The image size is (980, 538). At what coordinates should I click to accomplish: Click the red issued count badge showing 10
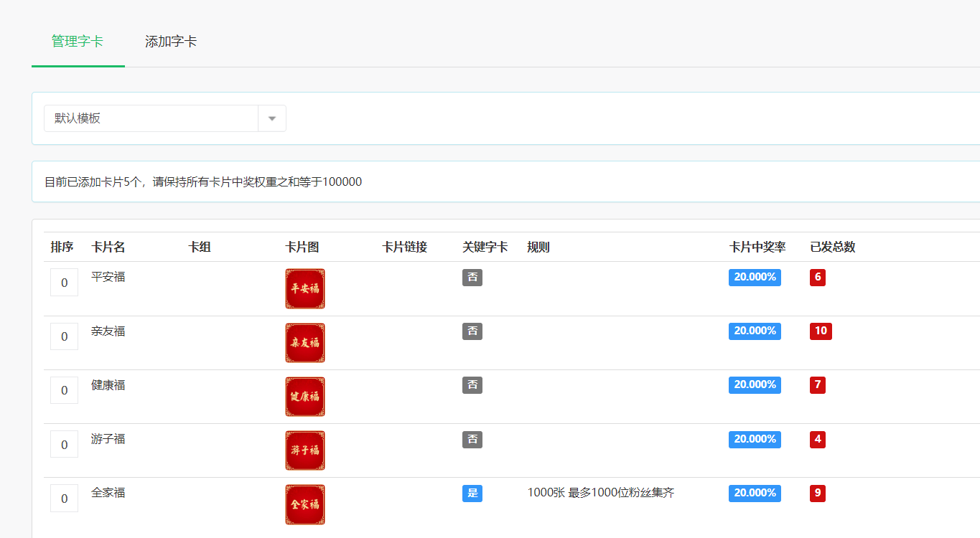[821, 331]
